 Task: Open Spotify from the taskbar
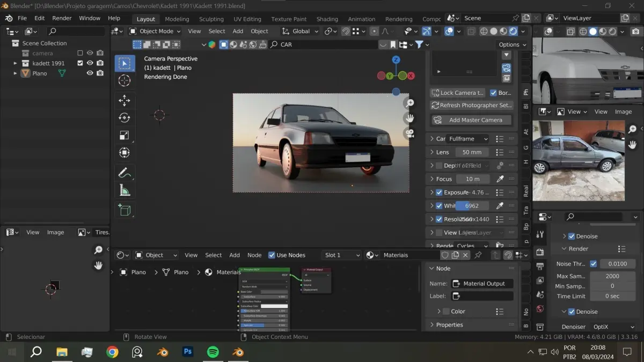tap(213, 352)
